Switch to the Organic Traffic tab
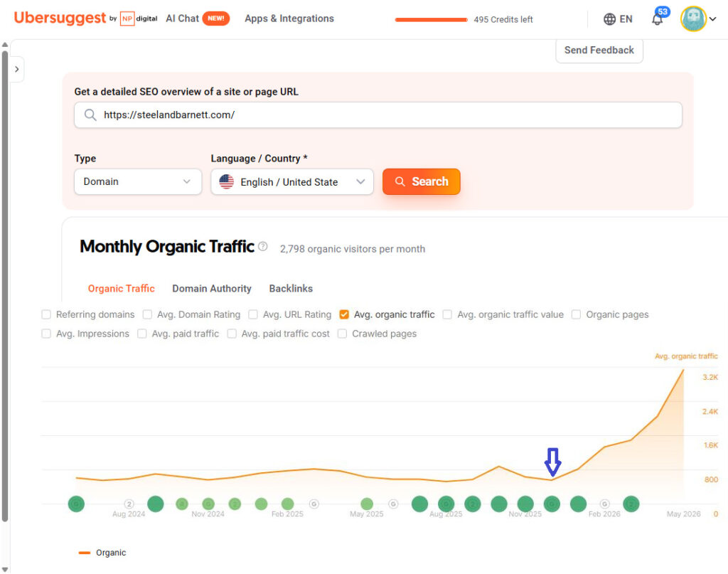 coord(121,288)
